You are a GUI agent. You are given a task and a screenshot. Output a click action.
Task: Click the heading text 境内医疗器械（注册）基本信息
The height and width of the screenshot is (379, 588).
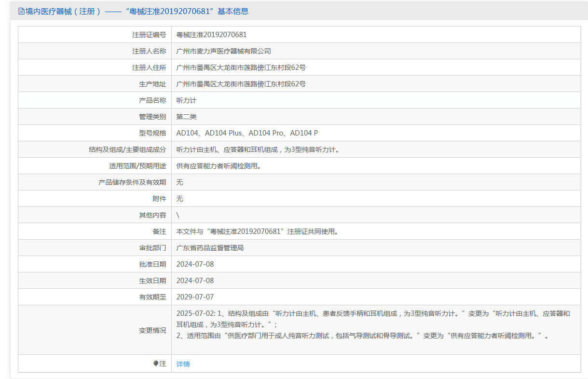[x=137, y=11]
